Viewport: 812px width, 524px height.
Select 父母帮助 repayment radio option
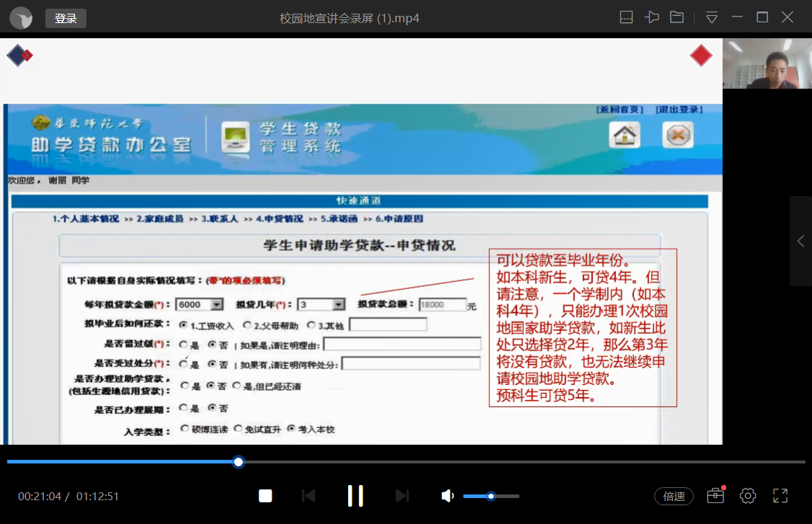(x=247, y=325)
